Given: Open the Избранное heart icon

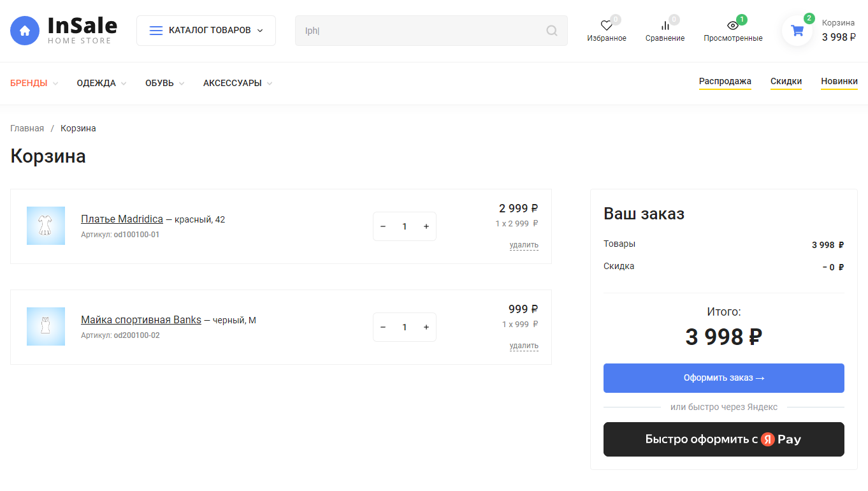Looking at the screenshot, I should 606,26.
